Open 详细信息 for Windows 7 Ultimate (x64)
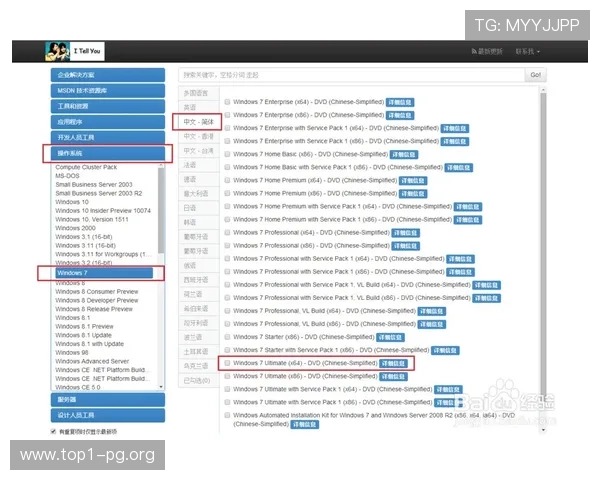This screenshot has height=480, width=600. pyautogui.click(x=393, y=364)
